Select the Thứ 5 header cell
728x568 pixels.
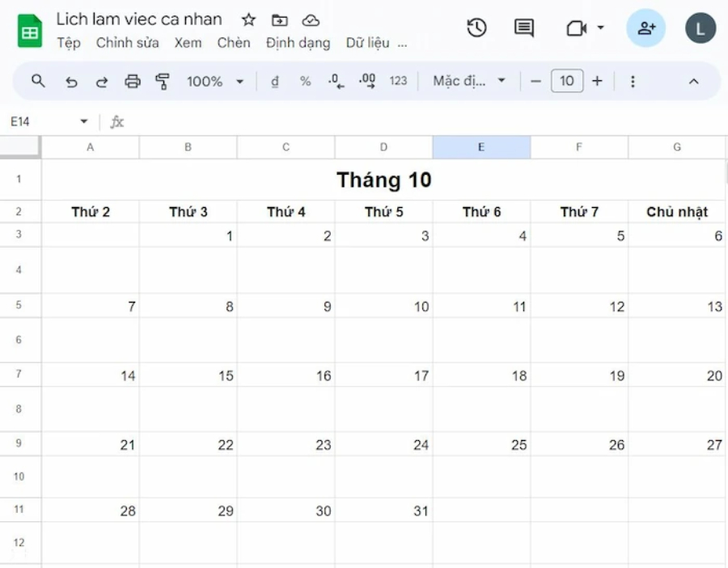pos(383,212)
